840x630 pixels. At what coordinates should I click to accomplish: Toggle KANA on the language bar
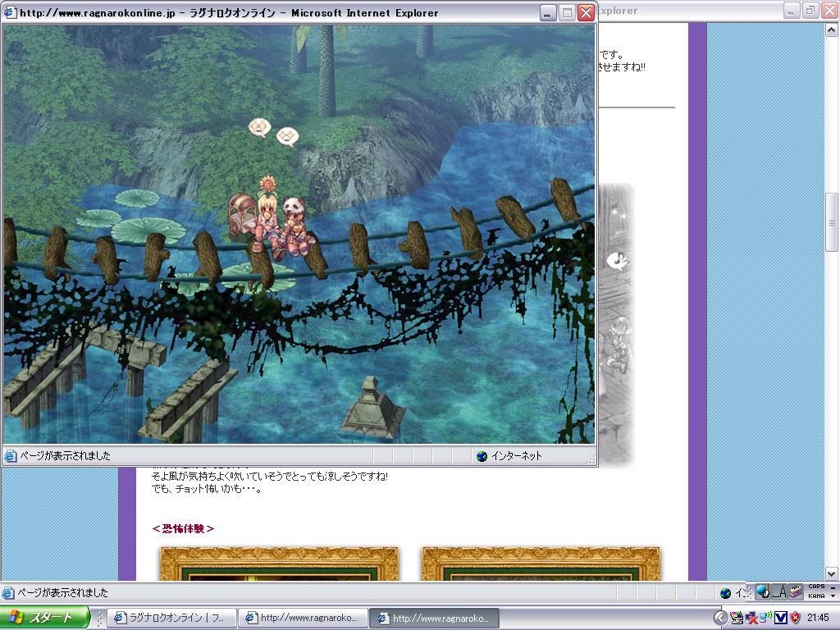[816, 596]
